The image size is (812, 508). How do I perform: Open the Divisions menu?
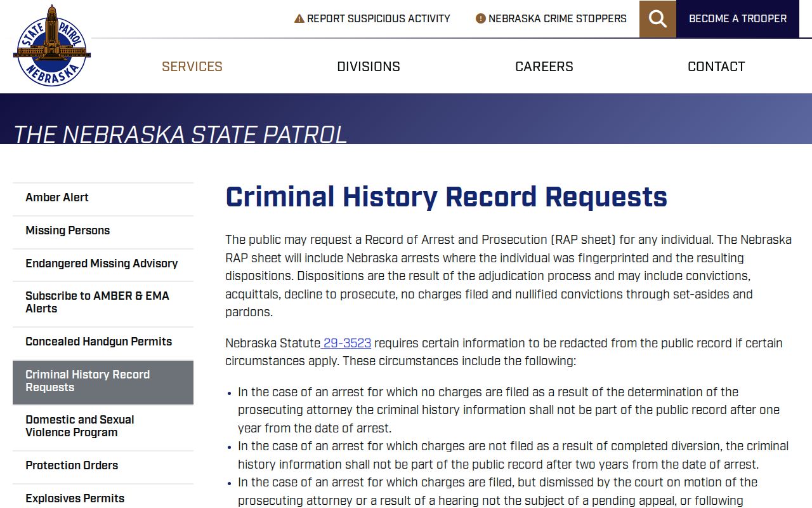369,67
